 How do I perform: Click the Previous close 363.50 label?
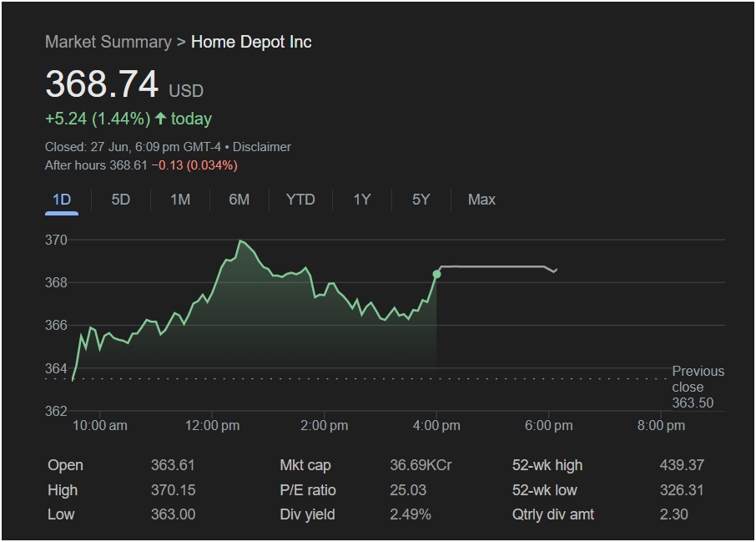click(x=698, y=387)
